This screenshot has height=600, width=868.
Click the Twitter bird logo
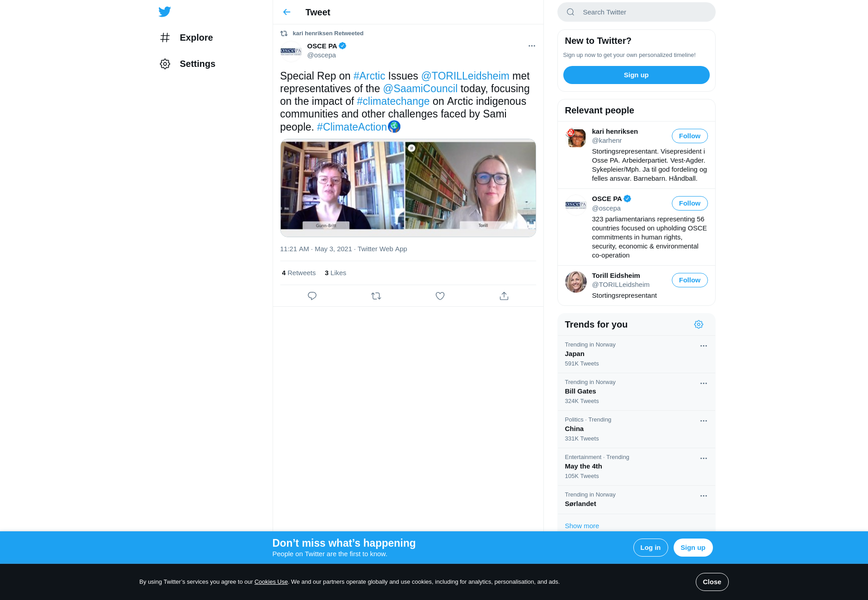pyautogui.click(x=165, y=12)
